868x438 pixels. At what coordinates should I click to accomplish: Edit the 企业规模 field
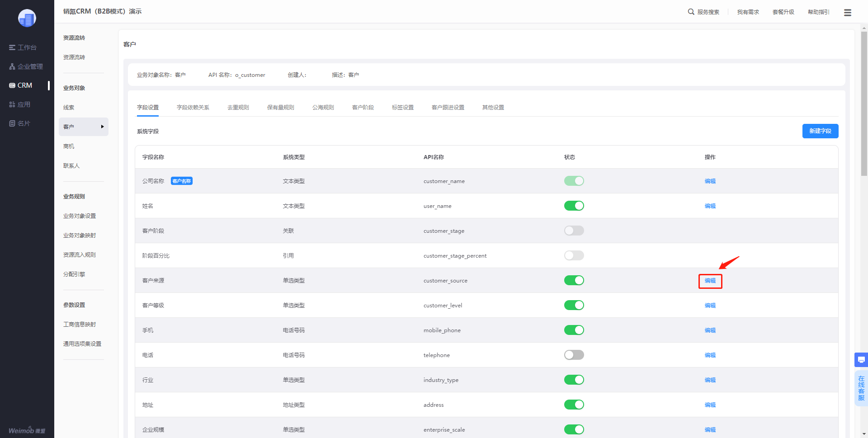(710, 430)
